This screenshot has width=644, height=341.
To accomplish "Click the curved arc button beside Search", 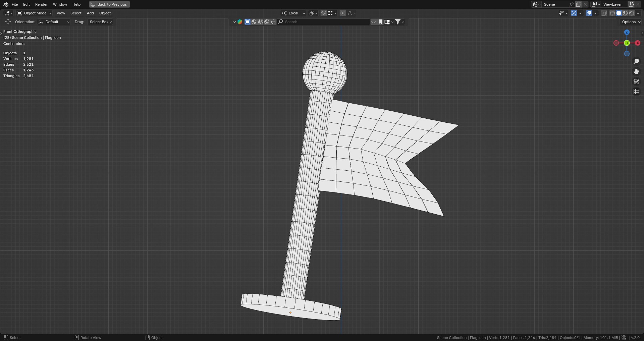I will click(x=374, y=22).
